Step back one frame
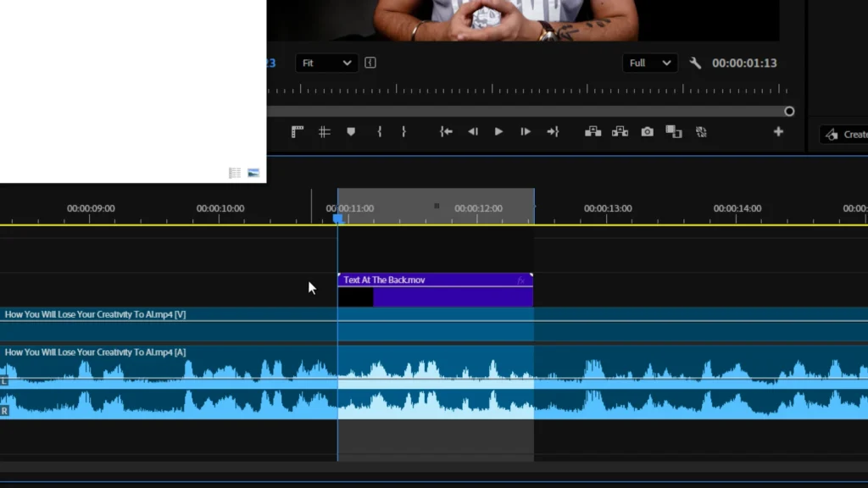Image resolution: width=868 pixels, height=488 pixels. [x=473, y=131]
